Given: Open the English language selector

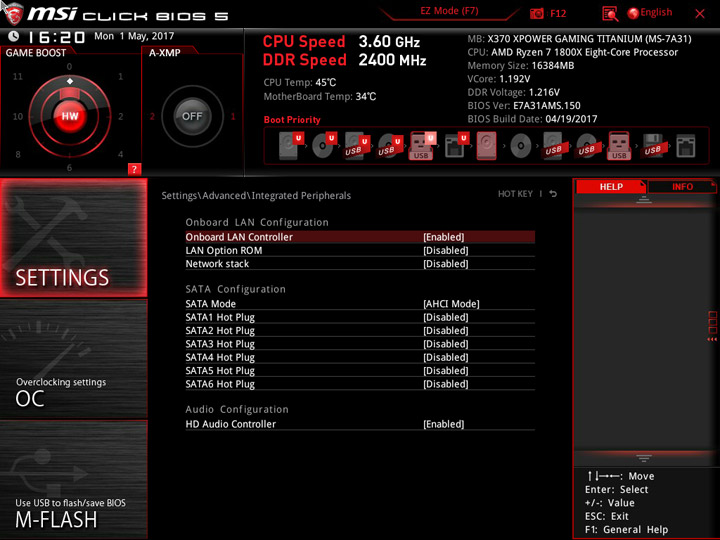Looking at the screenshot, I should pyautogui.click(x=650, y=13).
